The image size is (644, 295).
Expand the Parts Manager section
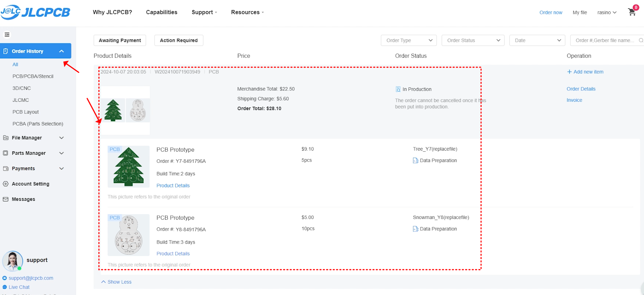(x=61, y=153)
